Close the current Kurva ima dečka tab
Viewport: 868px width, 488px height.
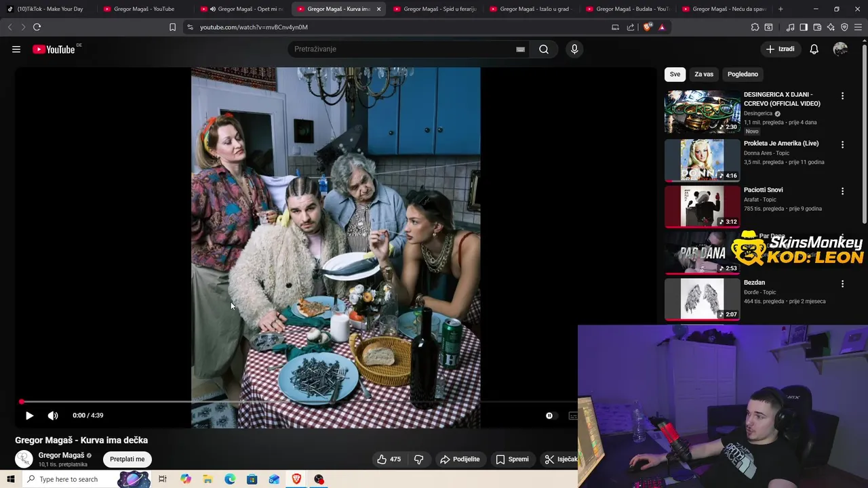tap(378, 9)
